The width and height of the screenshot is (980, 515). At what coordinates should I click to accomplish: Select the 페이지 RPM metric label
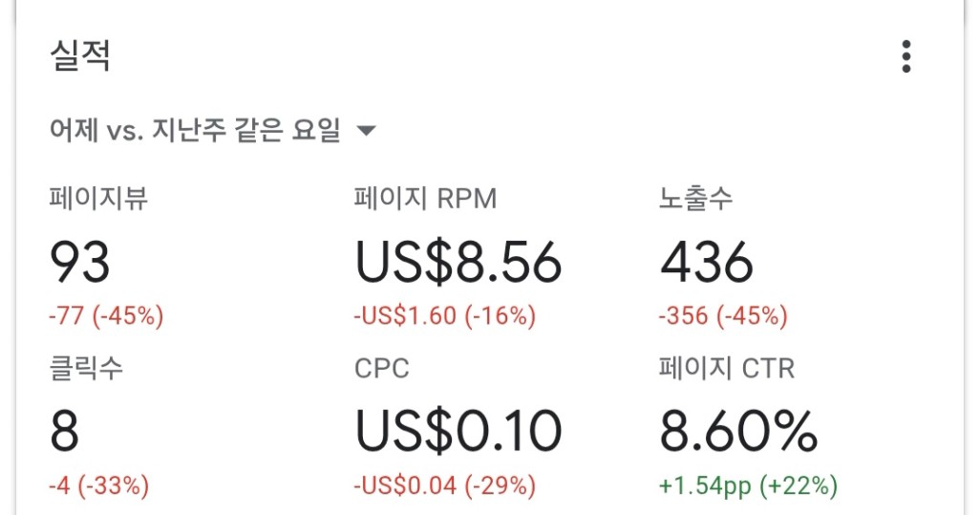[425, 199]
